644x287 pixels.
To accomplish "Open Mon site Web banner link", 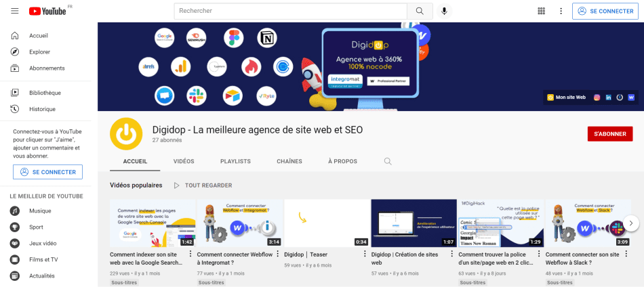I will (566, 97).
